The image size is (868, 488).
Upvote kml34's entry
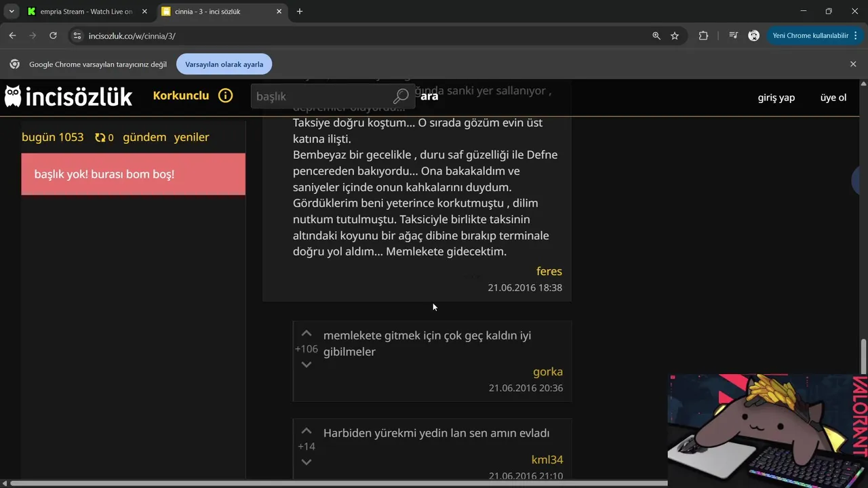coord(307,431)
